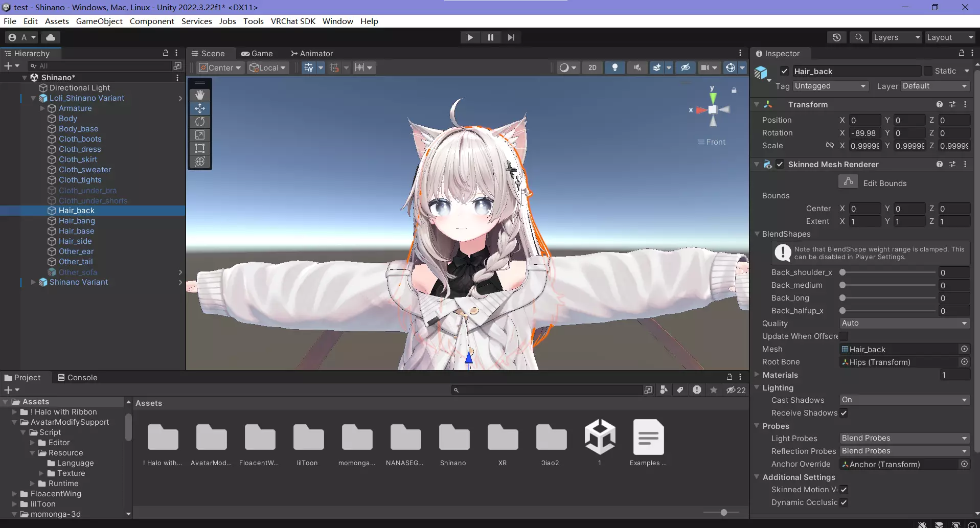Open the Quality Auto dropdown
This screenshot has height=528, width=980.
click(x=904, y=323)
